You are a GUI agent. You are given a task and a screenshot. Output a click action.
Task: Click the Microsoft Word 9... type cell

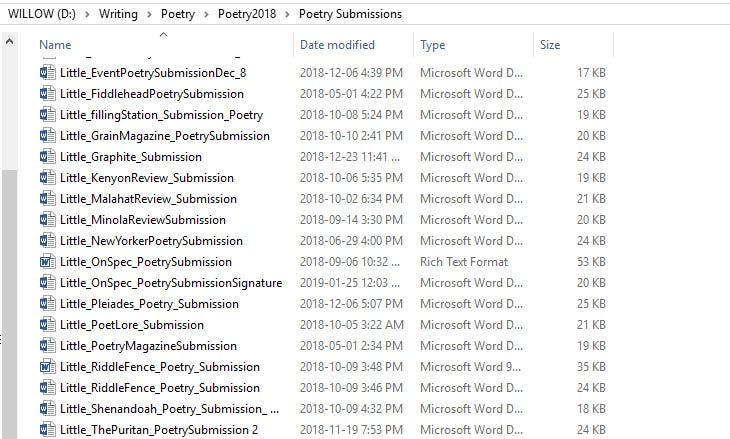[470, 367]
